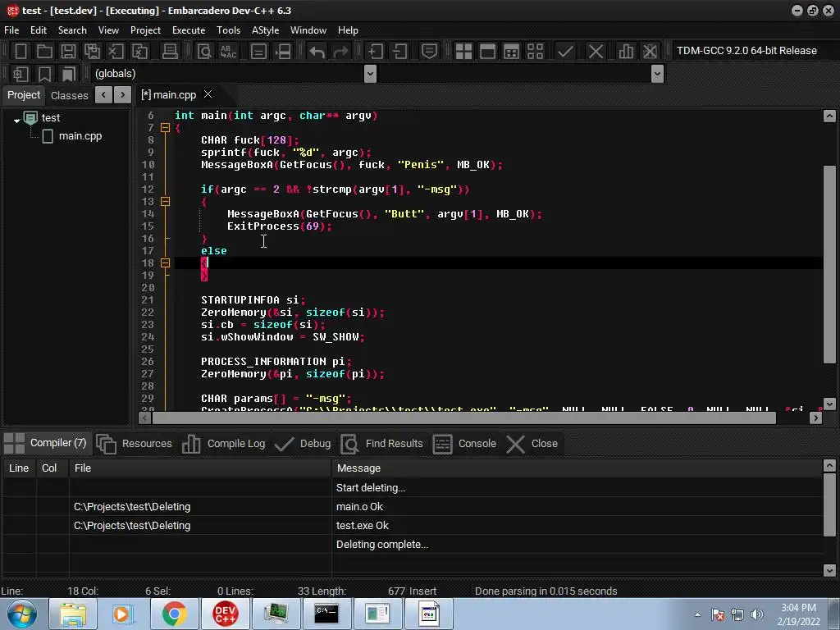Open Windows Explorer from taskbar

tap(73, 614)
